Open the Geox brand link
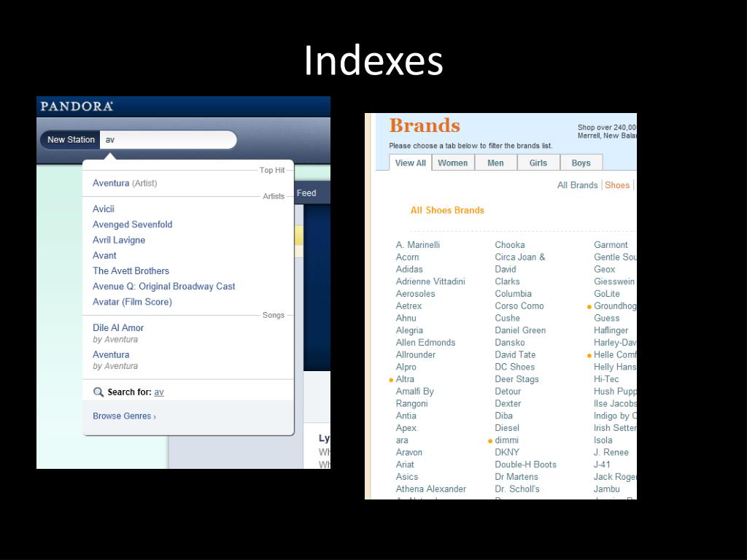747x560 pixels. [x=605, y=269]
